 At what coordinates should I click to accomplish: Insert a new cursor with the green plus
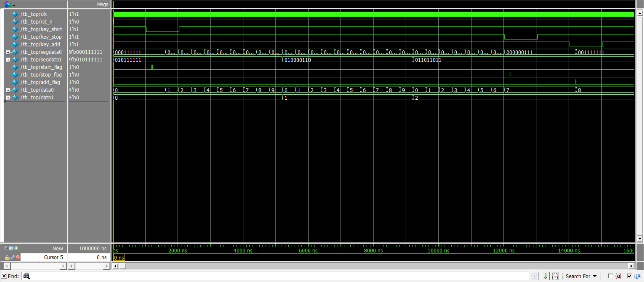pos(16,248)
